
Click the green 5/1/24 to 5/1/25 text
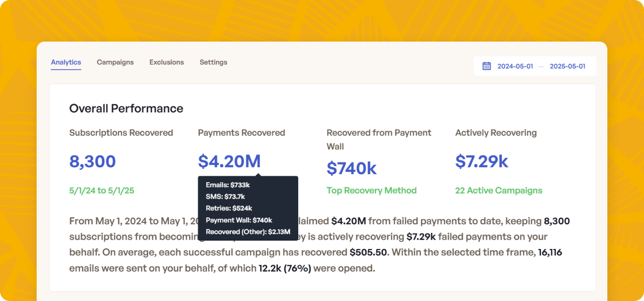102,191
